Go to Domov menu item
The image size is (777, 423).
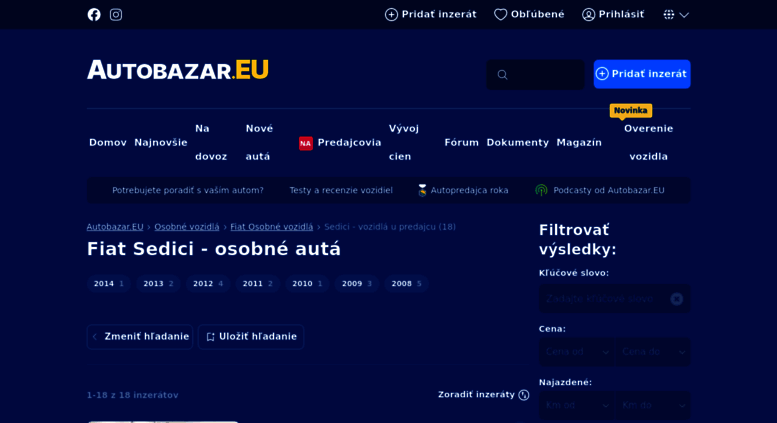[x=108, y=143]
